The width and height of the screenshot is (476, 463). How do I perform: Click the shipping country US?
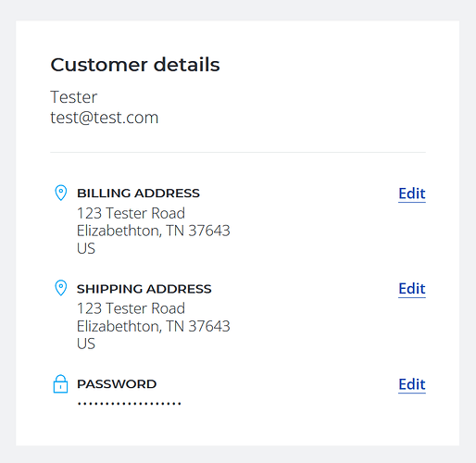click(86, 344)
